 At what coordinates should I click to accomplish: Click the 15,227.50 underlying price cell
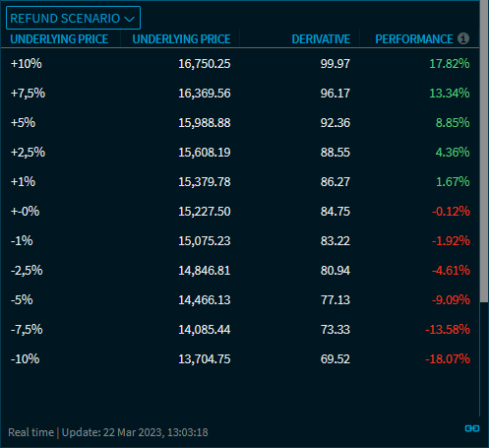(205, 212)
